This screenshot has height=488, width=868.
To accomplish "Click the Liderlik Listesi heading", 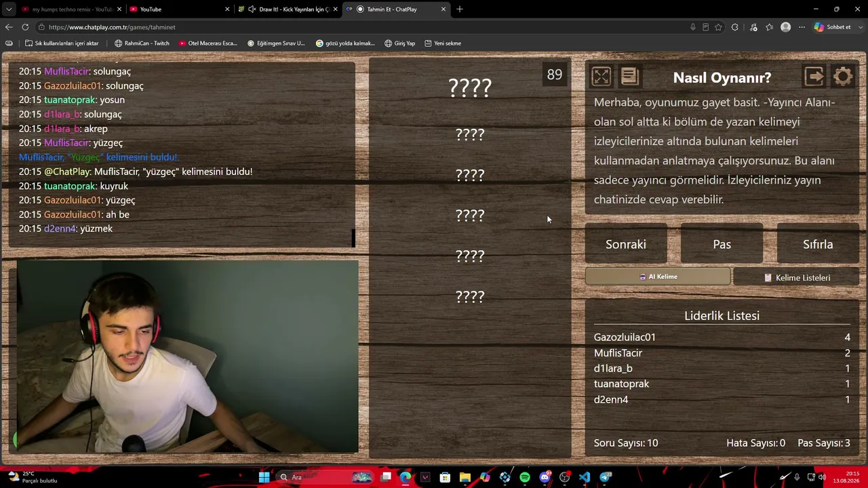I will pyautogui.click(x=722, y=315).
